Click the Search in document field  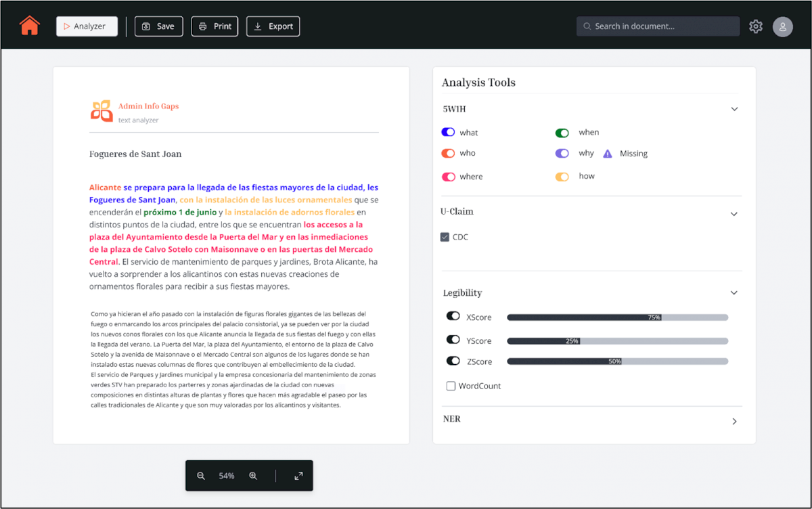click(658, 26)
